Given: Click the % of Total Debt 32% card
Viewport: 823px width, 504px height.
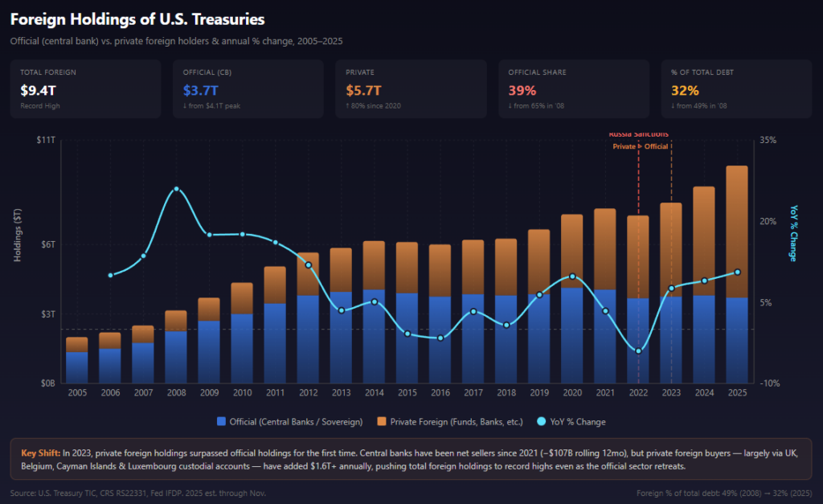Looking at the screenshot, I should (x=736, y=88).
